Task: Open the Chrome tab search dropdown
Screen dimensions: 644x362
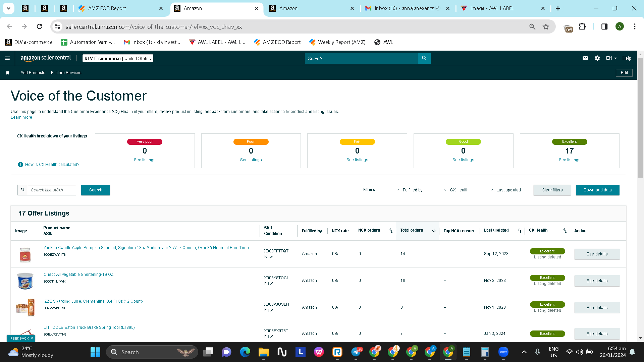Action: tap(8, 8)
